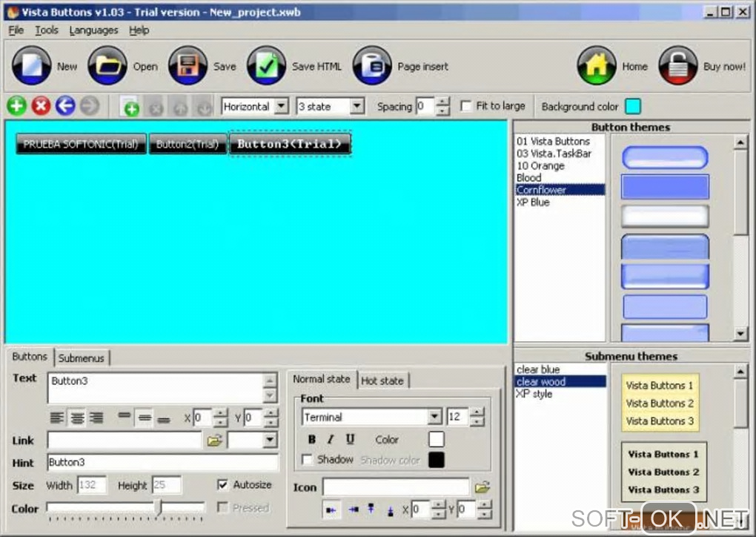Click the Hint input field

click(163, 462)
